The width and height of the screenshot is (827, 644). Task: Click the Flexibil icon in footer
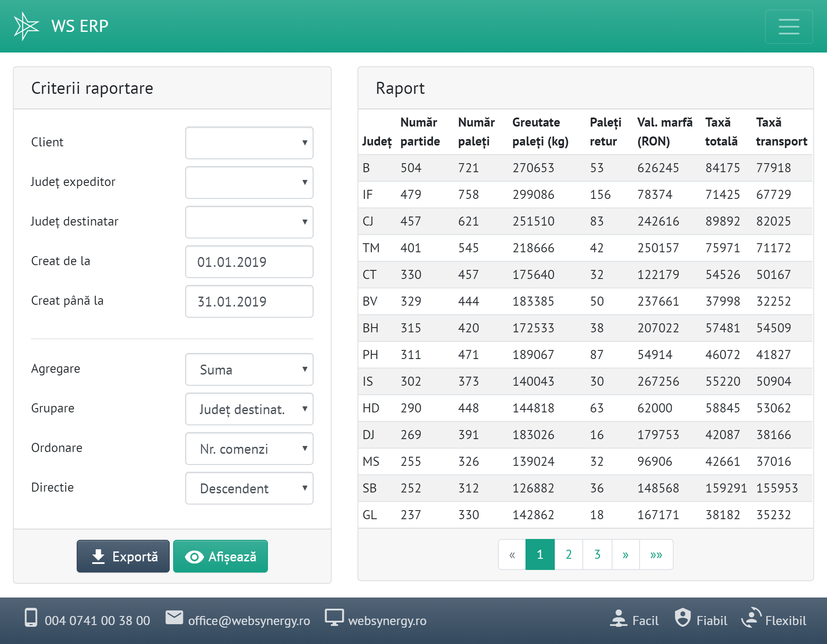[x=751, y=617]
